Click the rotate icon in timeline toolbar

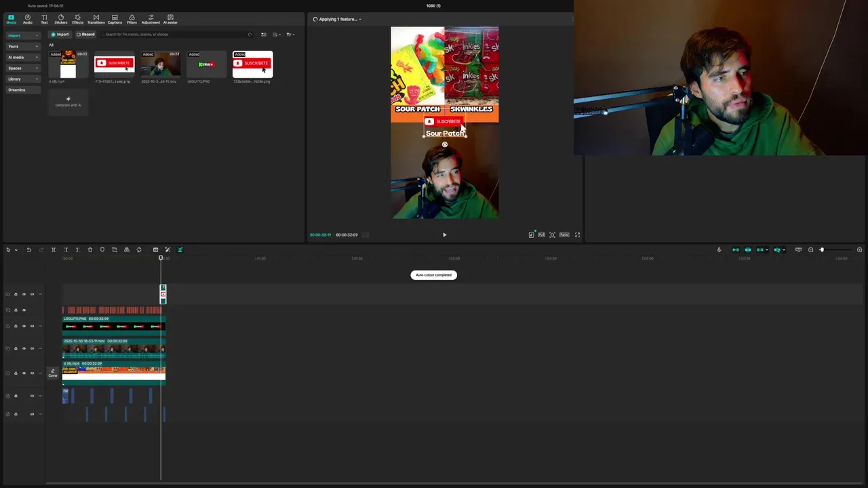(x=139, y=250)
